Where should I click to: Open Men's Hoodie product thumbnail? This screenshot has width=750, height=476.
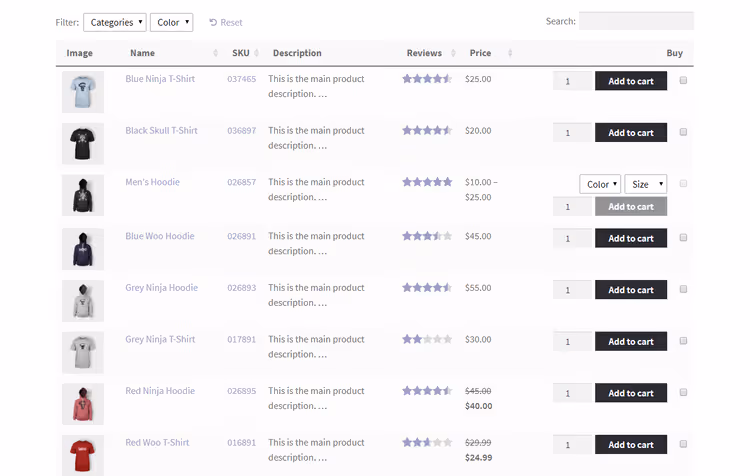[x=83, y=195]
